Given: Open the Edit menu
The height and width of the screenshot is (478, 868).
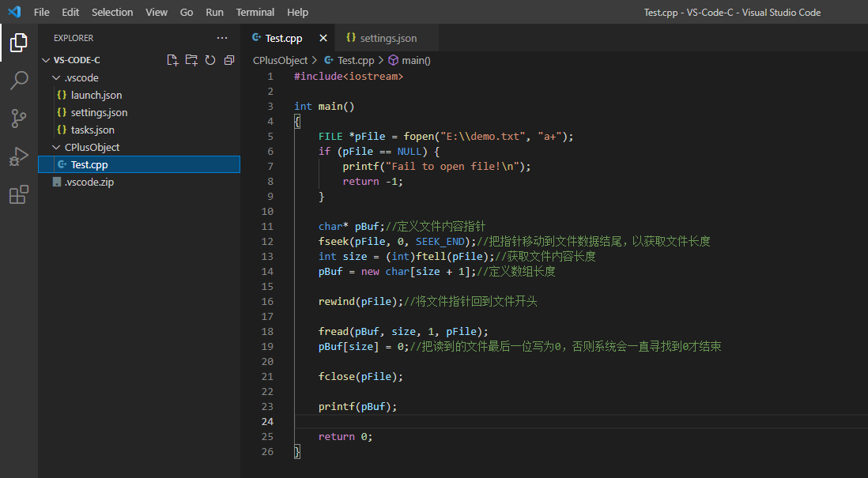Looking at the screenshot, I should tap(70, 12).
